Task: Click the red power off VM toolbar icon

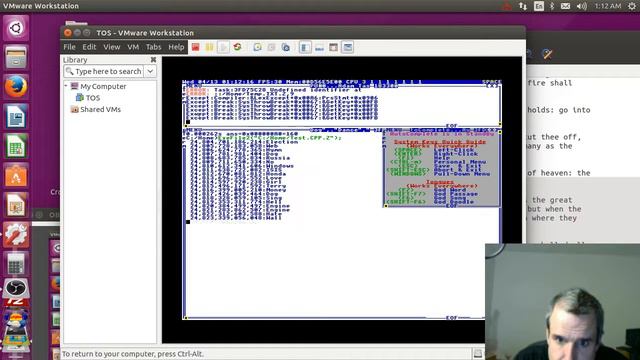Action: pos(196,47)
